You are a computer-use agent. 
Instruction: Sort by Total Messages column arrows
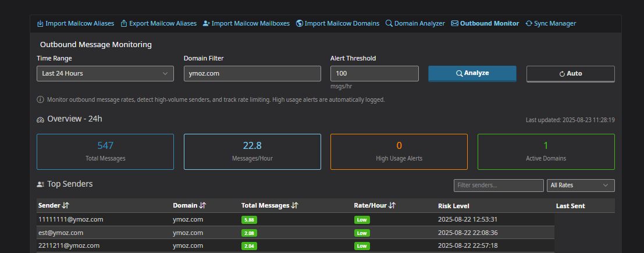click(x=295, y=205)
